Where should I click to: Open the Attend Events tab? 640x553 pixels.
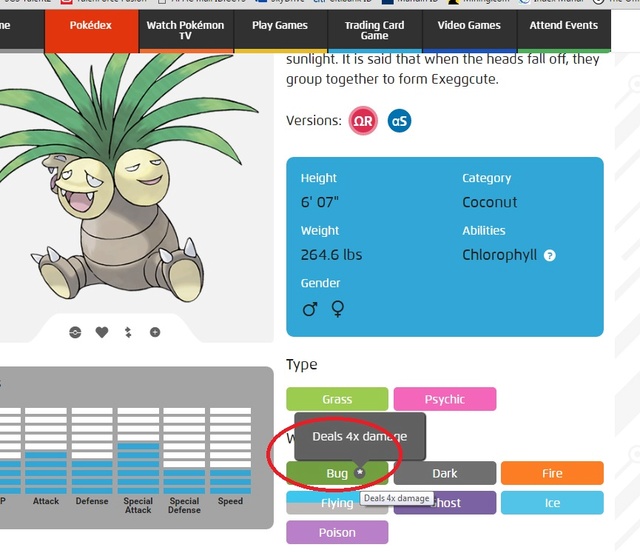564,31
